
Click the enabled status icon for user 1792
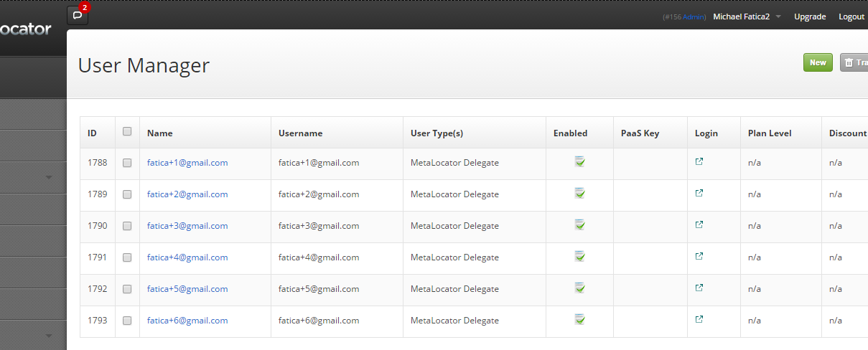[580, 288]
